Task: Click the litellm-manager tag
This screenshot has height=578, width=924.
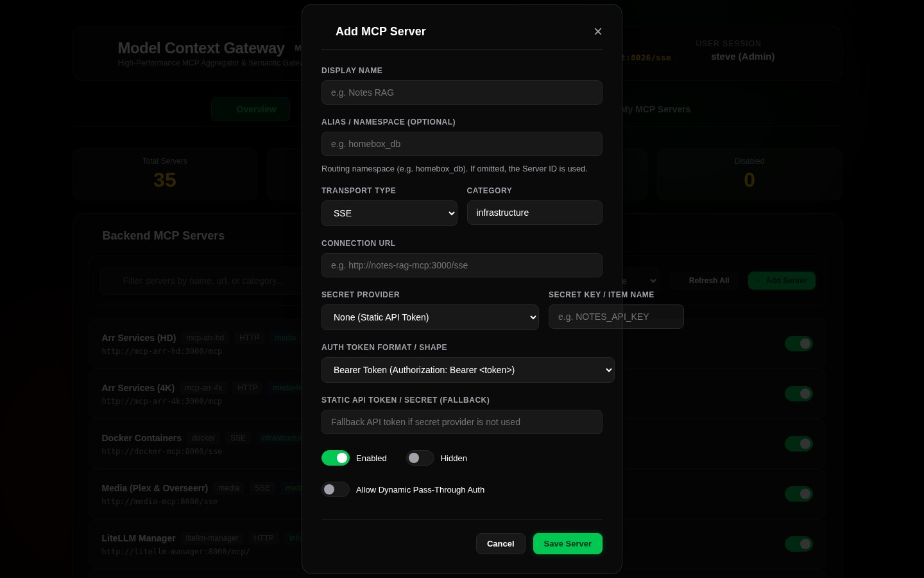Action: (x=212, y=538)
